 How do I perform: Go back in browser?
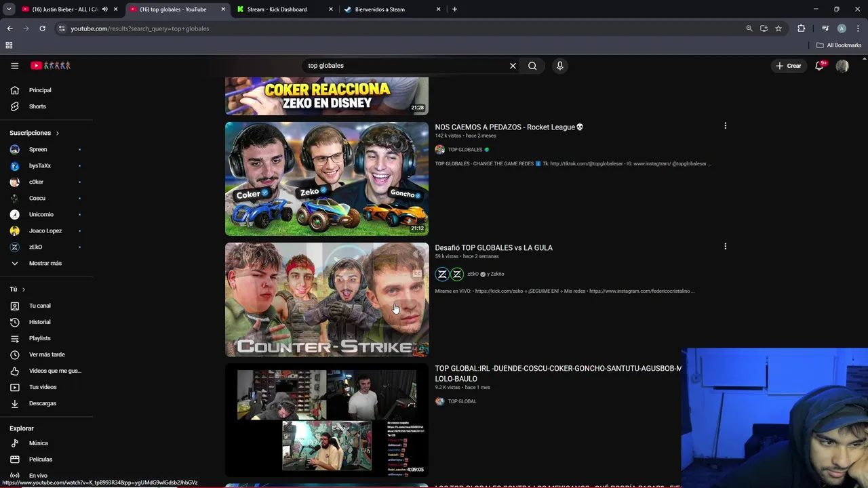pos(9,28)
